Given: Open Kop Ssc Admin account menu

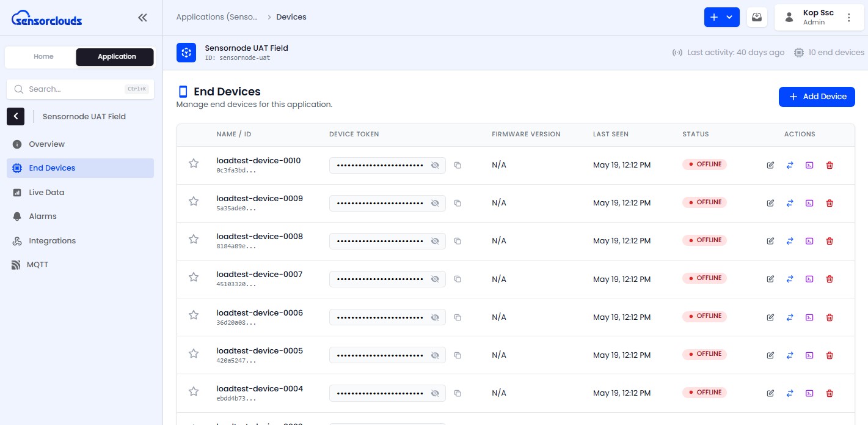Looking at the screenshot, I should pyautogui.click(x=819, y=17).
